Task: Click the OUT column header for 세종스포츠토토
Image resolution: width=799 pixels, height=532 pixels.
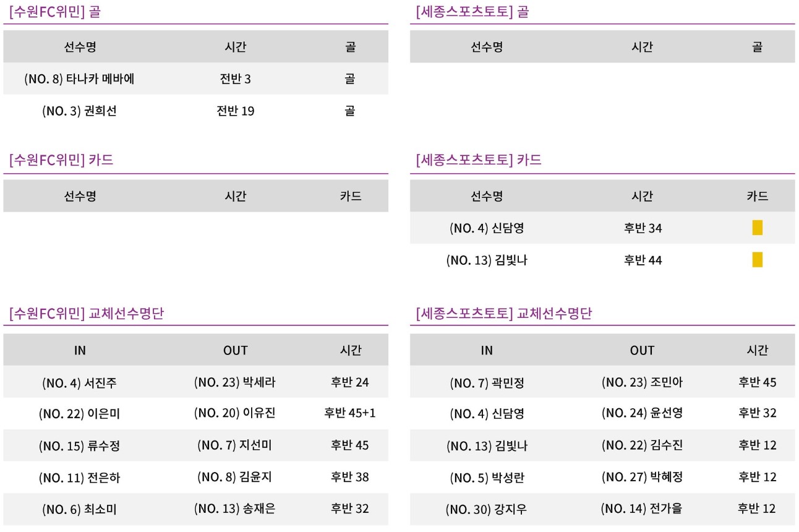Action: point(642,350)
